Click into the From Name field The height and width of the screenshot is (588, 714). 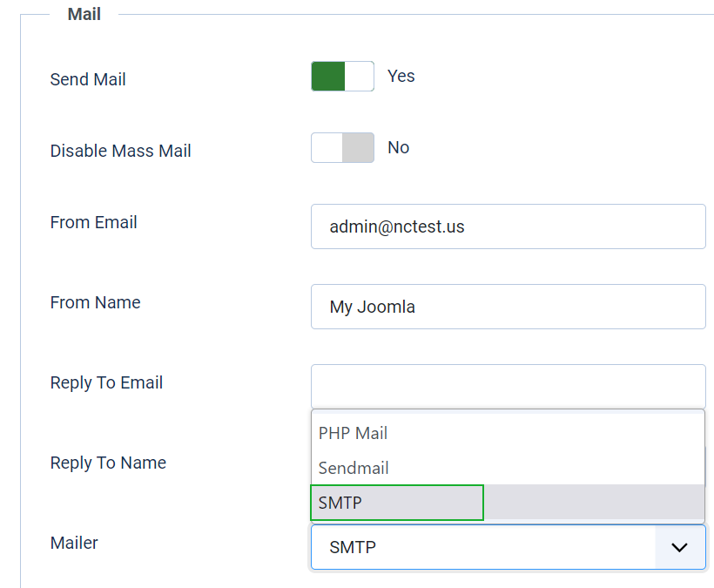point(509,307)
